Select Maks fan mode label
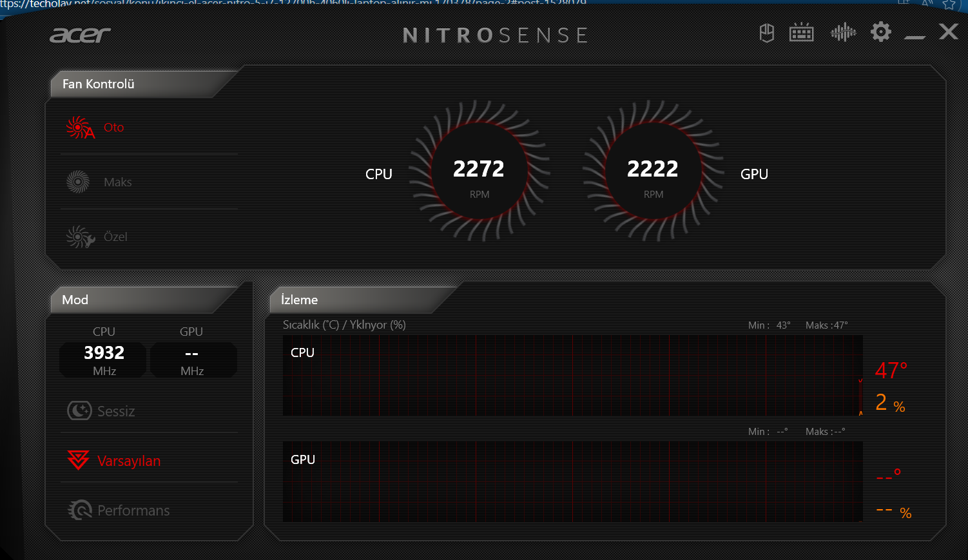Image resolution: width=968 pixels, height=560 pixels. pos(118,182)
